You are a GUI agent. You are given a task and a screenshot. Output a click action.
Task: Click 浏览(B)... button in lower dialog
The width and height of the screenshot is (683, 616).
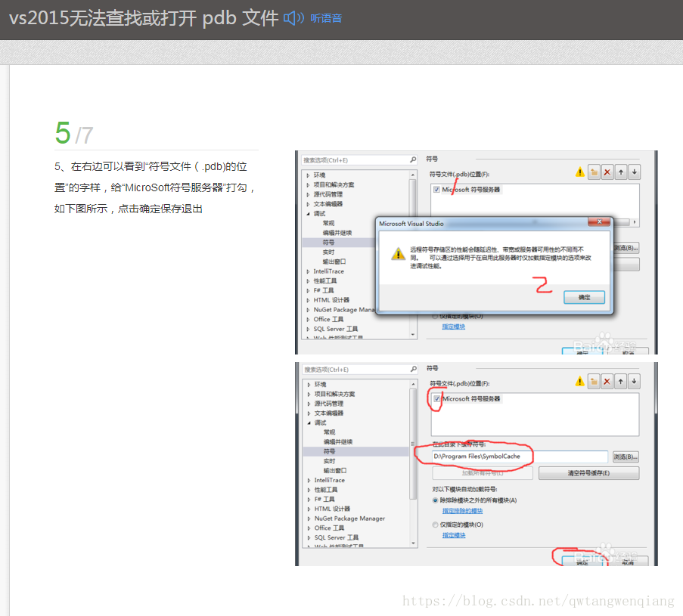(x=626, y=457)
